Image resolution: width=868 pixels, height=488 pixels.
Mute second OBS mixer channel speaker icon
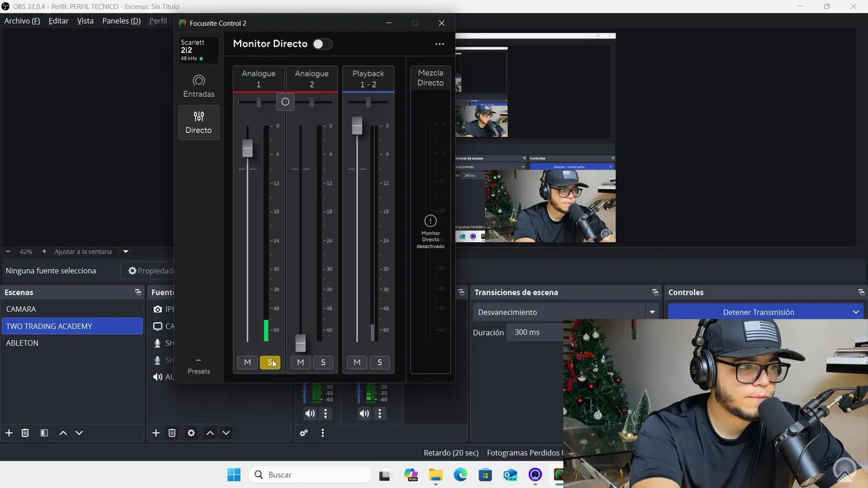pos(364,413)
